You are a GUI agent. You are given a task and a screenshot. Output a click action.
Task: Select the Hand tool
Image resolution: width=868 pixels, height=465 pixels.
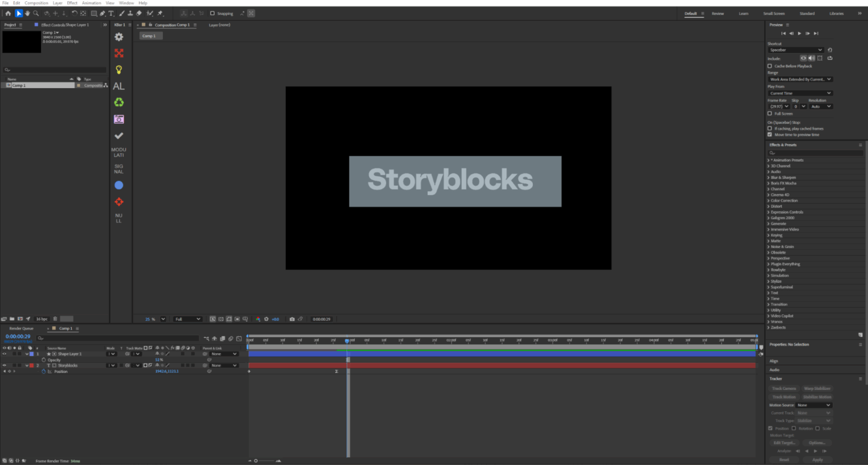(27, 13)
